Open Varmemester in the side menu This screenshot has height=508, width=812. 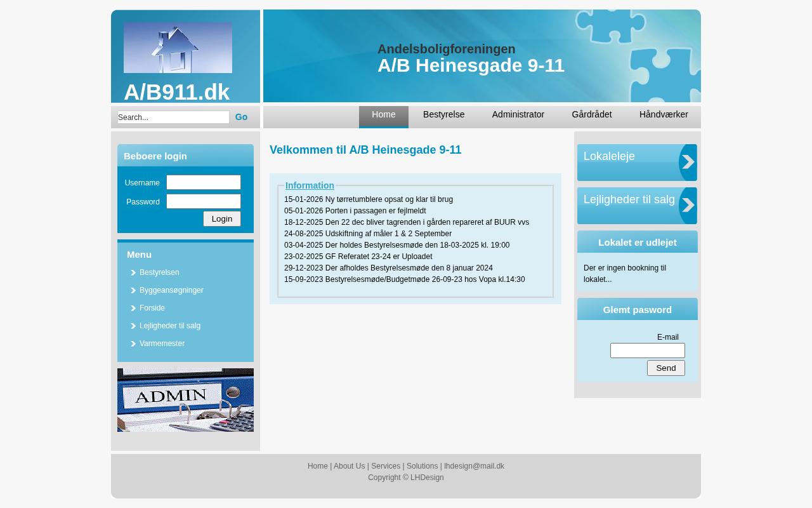coord(162,344)
